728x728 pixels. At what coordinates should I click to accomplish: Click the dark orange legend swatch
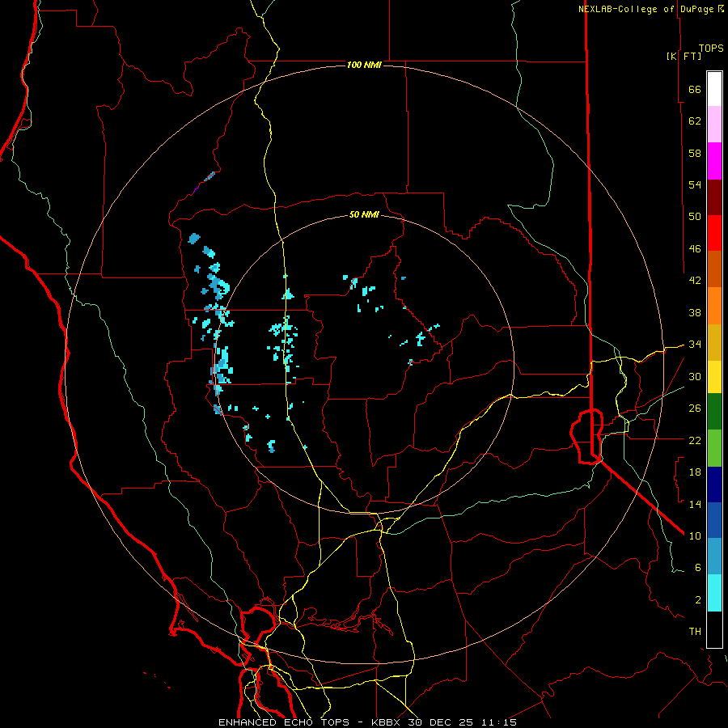[x=714, y=269]
